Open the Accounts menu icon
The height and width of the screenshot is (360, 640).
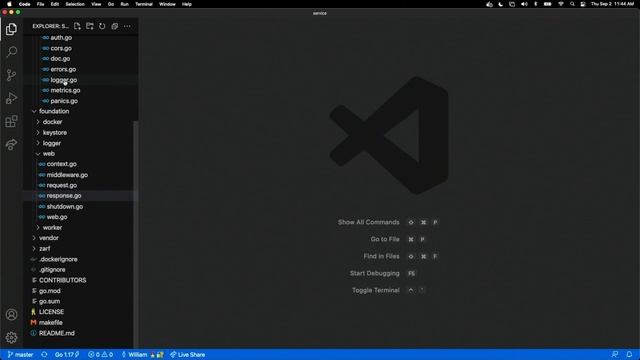point(11,315)
